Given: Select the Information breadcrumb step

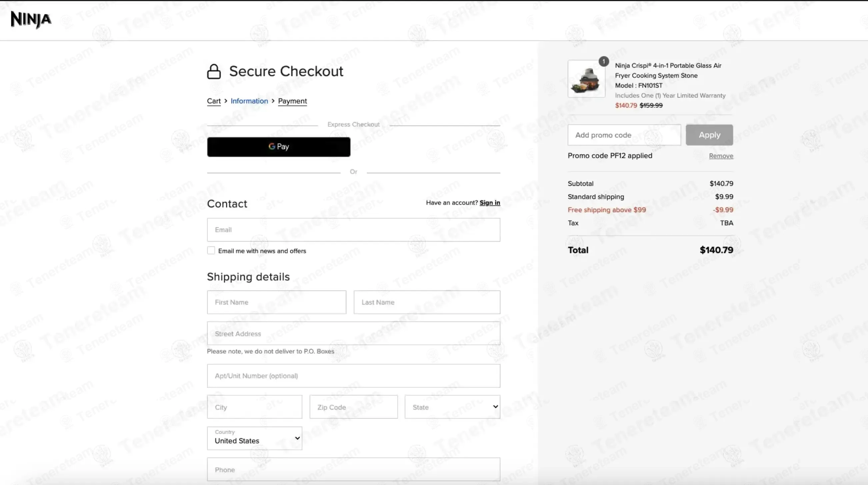Looking at the screenshot, I should (249, 101).
